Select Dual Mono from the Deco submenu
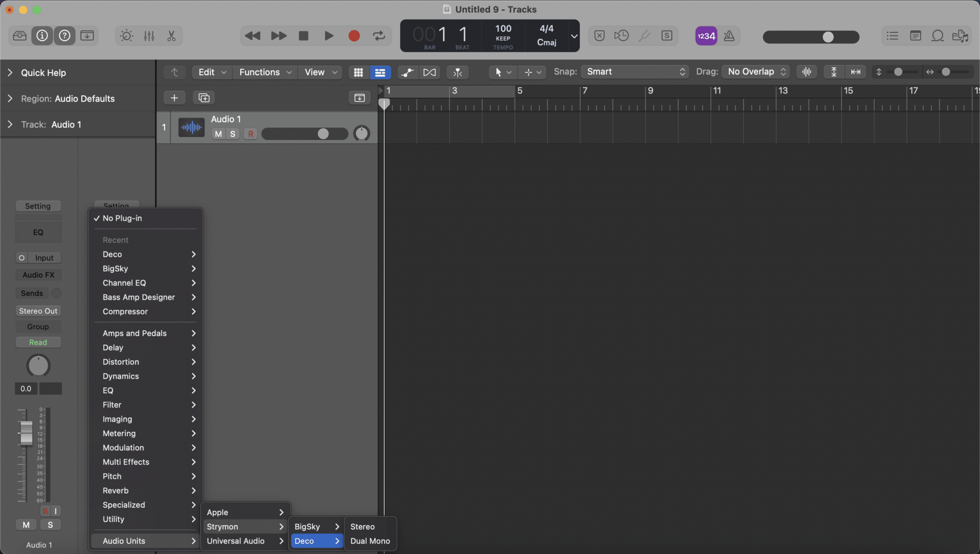The height and width of the screenshot is (554, 980). pyautogui.click(x=370, y=541)
